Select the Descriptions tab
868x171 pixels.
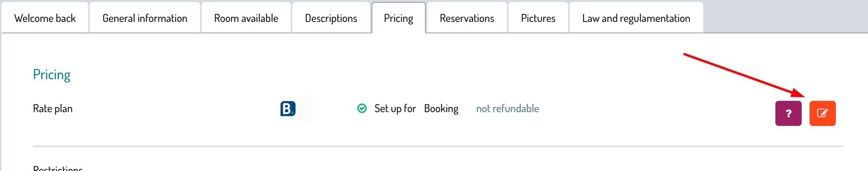[x=331, y=18]
